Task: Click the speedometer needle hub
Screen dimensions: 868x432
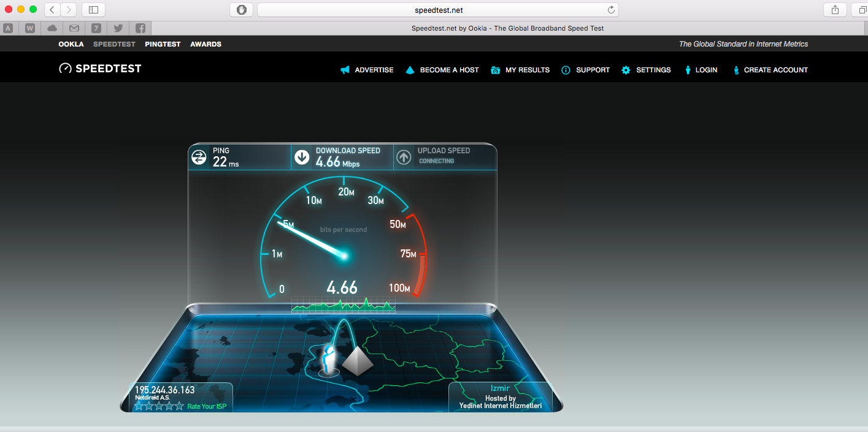Action: point(344,256)
